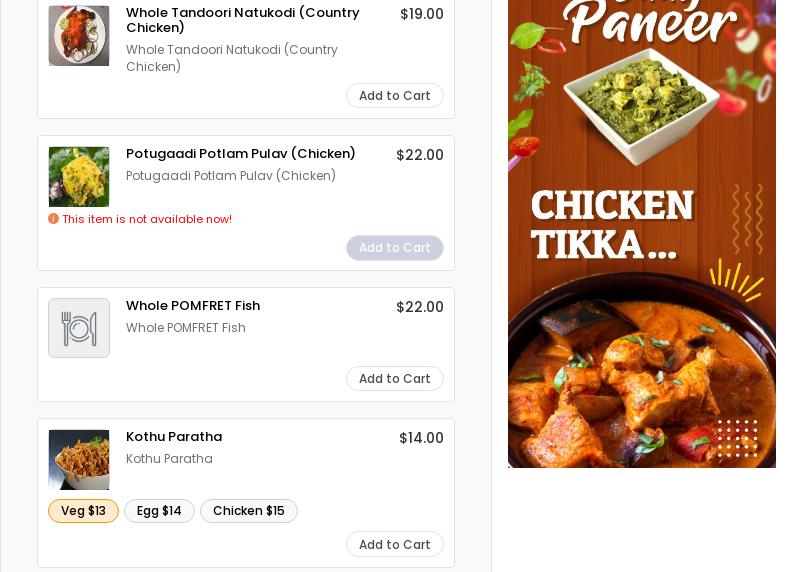792x572 pixels.
Task: Choose the Chicken $15 variant
Action: click(x=249, y=511)
